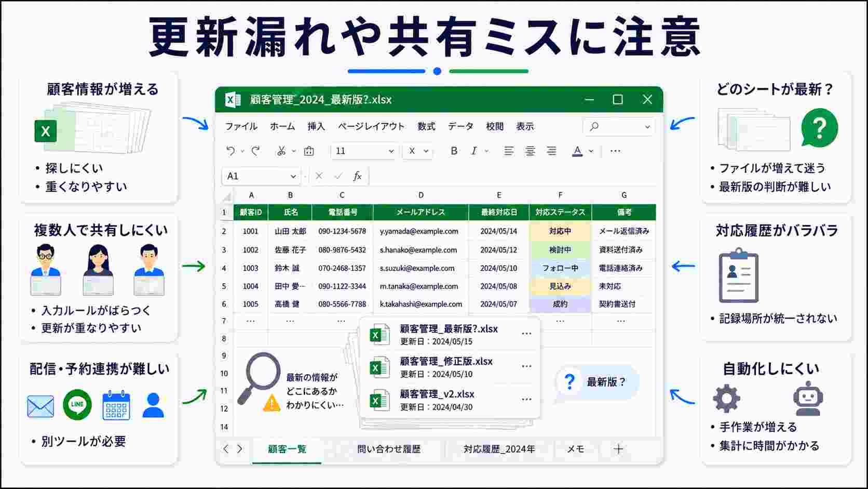Expand the undo history dropdown arrow
This screenshot has width=868, height=489.
pyautogui.click(x=242, y=151)
